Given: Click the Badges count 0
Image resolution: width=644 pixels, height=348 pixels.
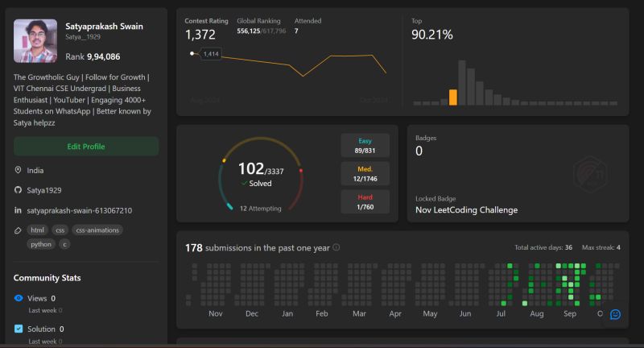Looking at the screenshot, I should coord(419,151).
